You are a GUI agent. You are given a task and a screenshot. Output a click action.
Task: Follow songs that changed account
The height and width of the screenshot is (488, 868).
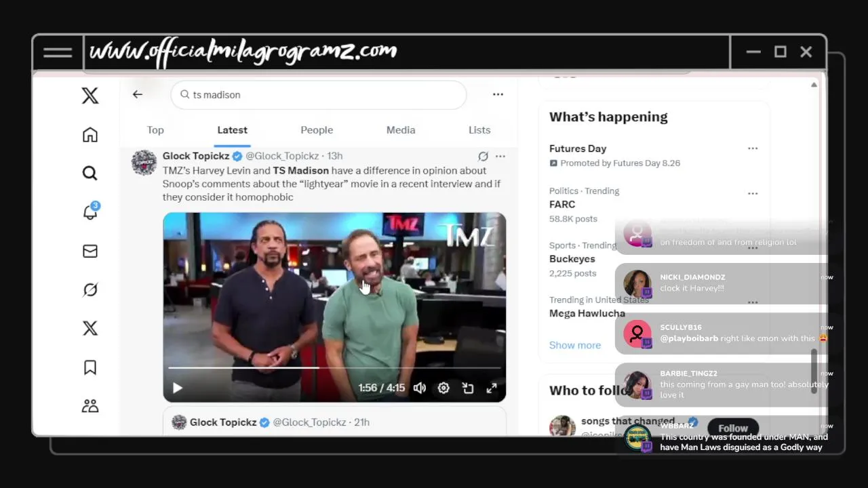733,428
